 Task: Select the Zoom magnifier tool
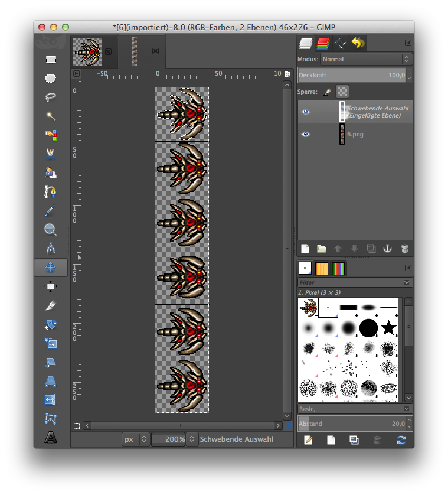click(51, 230)
